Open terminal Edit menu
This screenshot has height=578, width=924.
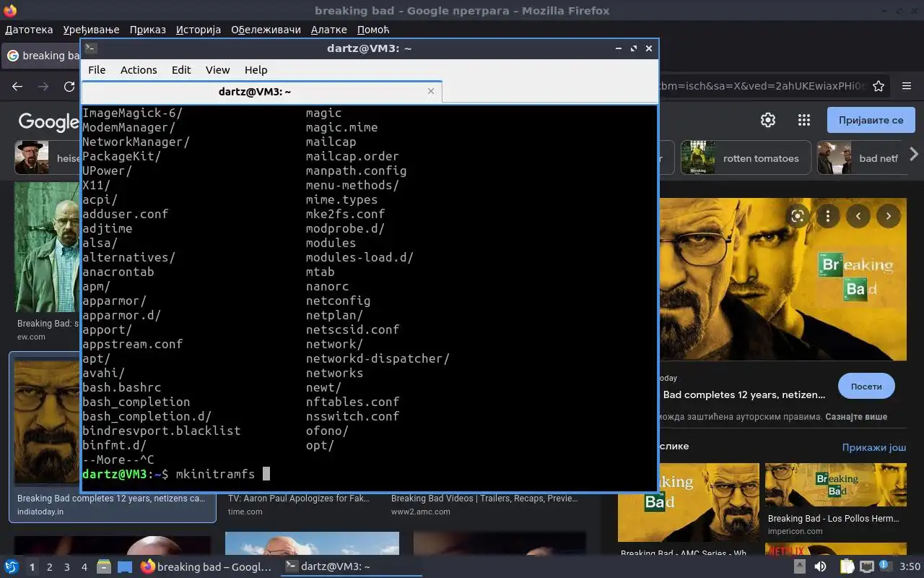coord(181,70)
